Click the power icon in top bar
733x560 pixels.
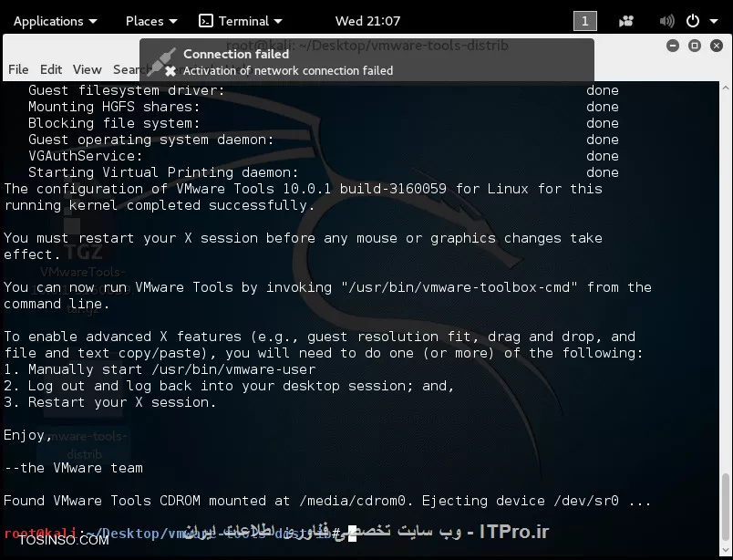(693, 21)
